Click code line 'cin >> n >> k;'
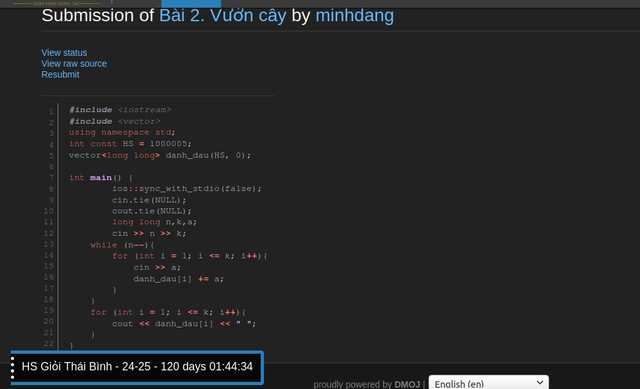Viewport: 640px width, 389px height. tap(149, 233)
